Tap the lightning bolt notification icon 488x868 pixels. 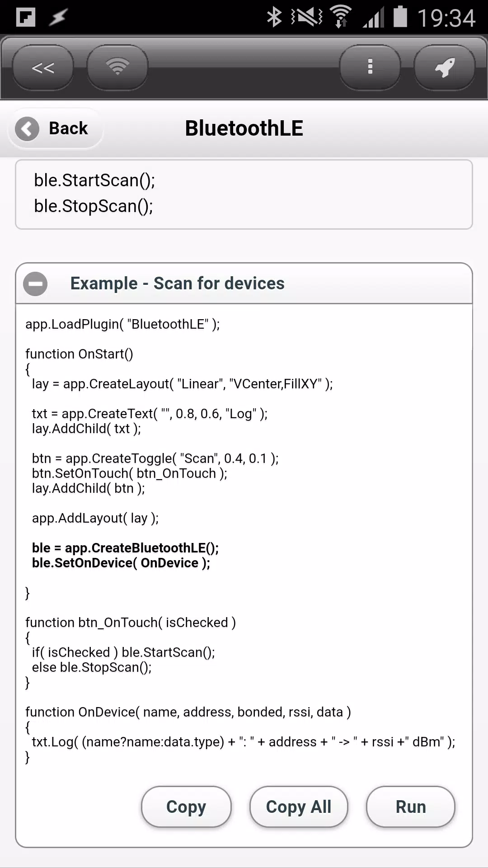(58, 17)
